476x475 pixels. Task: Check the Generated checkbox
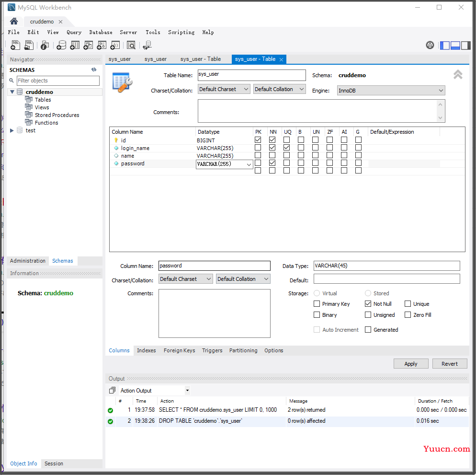point(368,329)
